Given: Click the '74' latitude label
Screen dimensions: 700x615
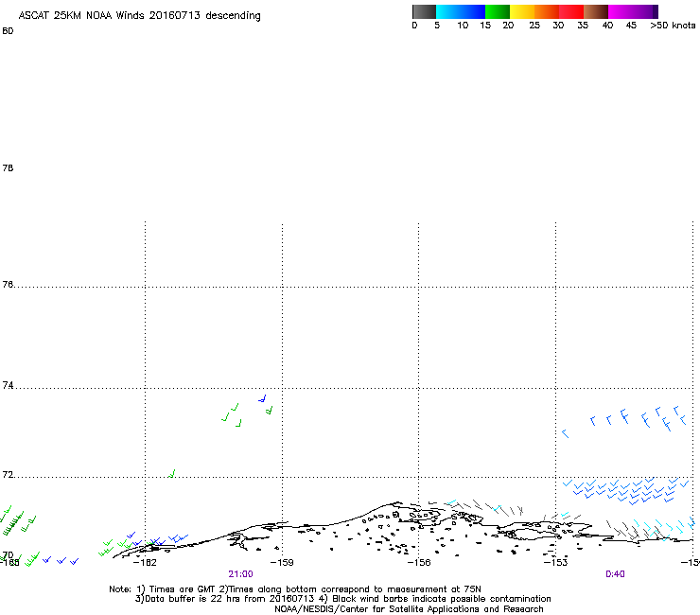Looking at the screenshot, I should pyautogui.click(x=8, y=385).
